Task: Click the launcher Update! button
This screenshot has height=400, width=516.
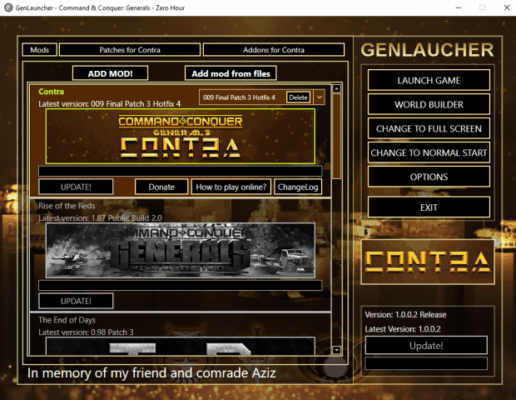Action: click(x=426, y=345)
